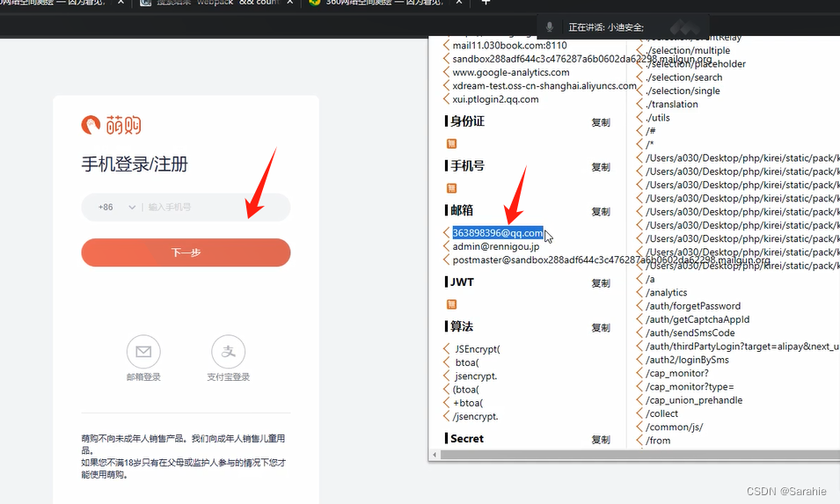840x504 pixels.
Task: Click the empty icon under JWT
Action: pyautogui.click(x=451, y=304)
